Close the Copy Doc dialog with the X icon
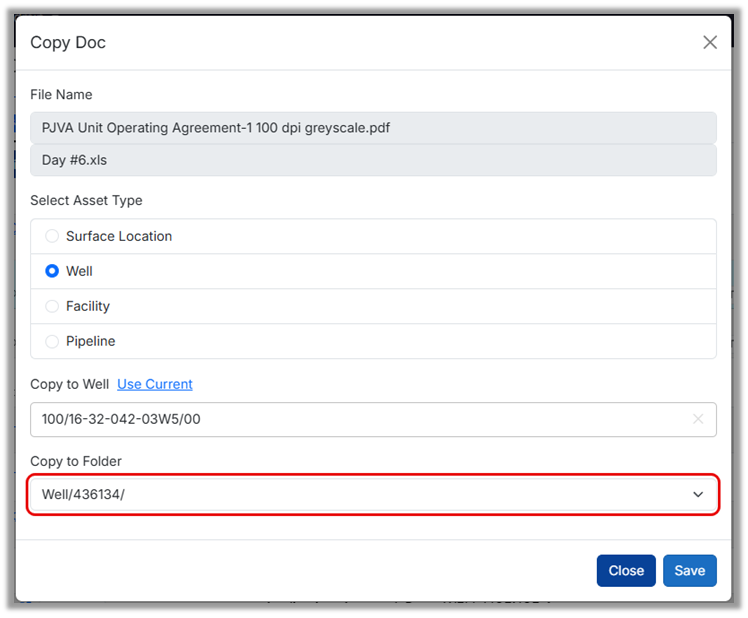The image size is (748, 618). coord(710,42)
